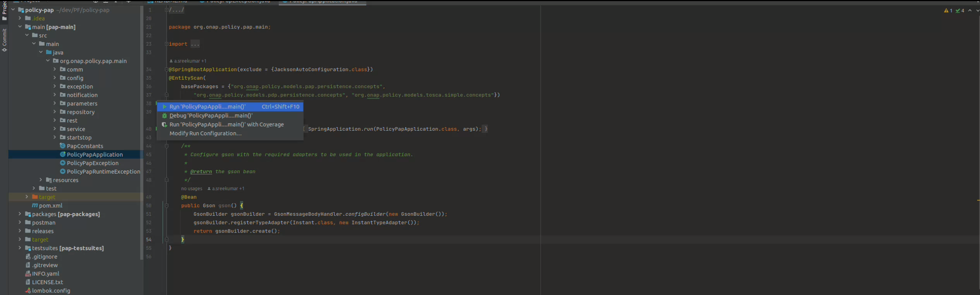Click the orange target folder under pap-main
The image size is (980, 295).
tap(35, 197)
